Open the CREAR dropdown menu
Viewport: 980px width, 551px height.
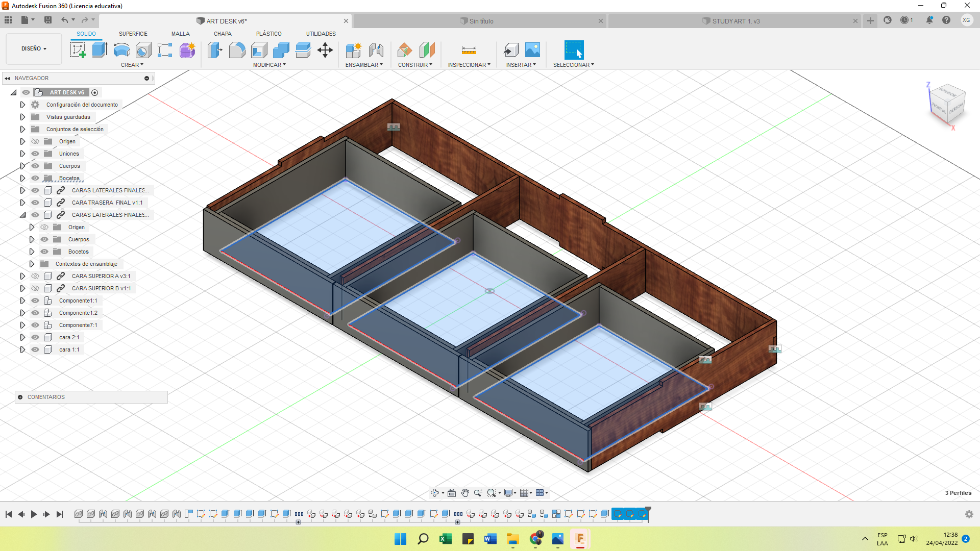coord(132,65)
